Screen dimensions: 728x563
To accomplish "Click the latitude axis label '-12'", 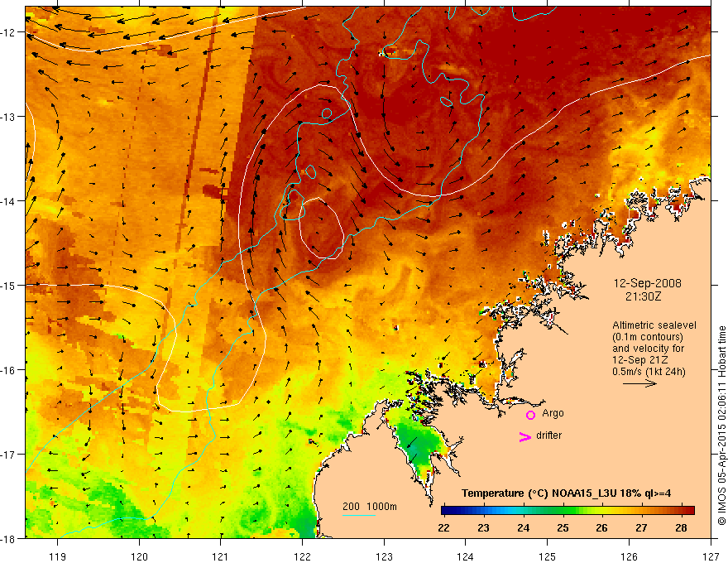I will [9, 32].
